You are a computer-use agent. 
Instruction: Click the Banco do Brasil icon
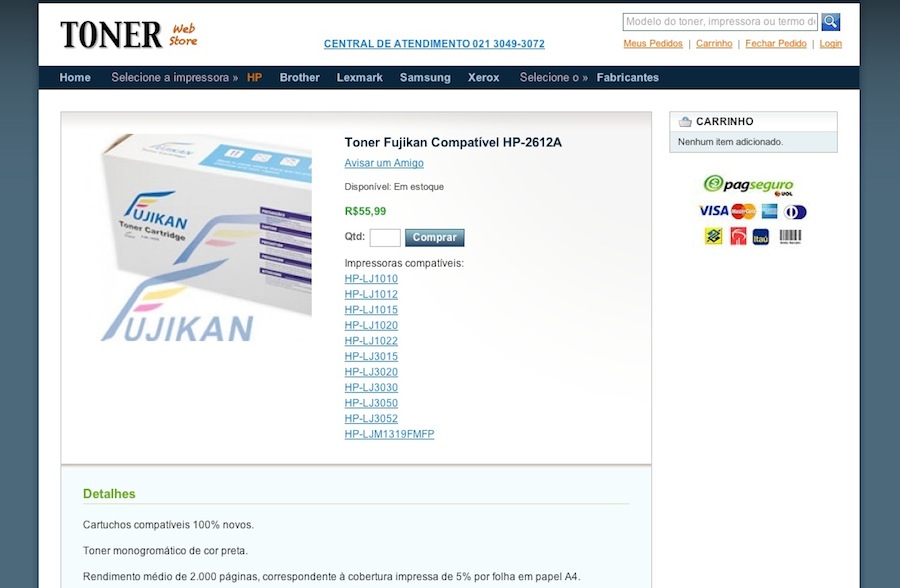[x=713, y=236]
